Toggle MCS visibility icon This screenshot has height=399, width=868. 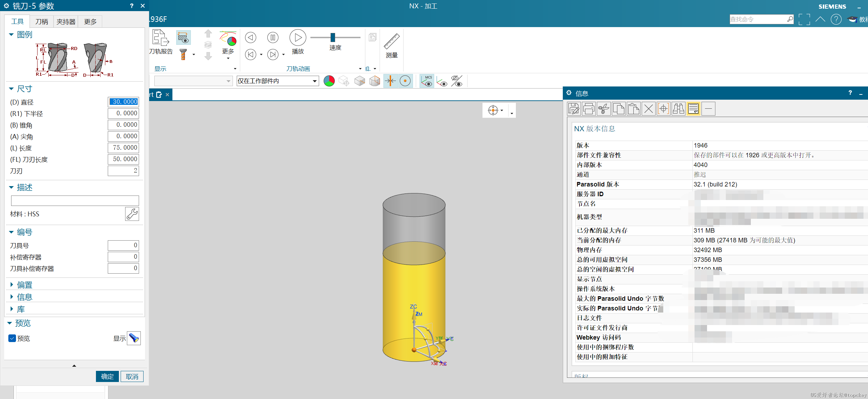tap(427, 81)
